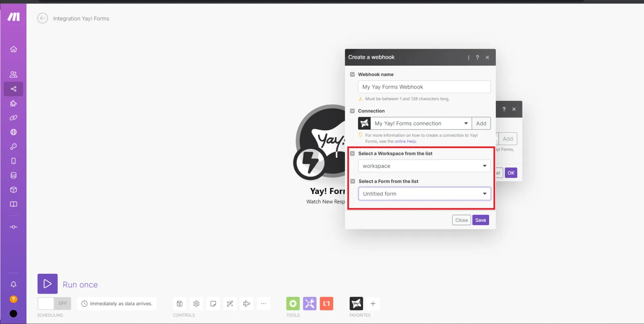Save the scenario using the disk icon
The width and height of the screenshot is (644, 324).
[x=180, y=303]
